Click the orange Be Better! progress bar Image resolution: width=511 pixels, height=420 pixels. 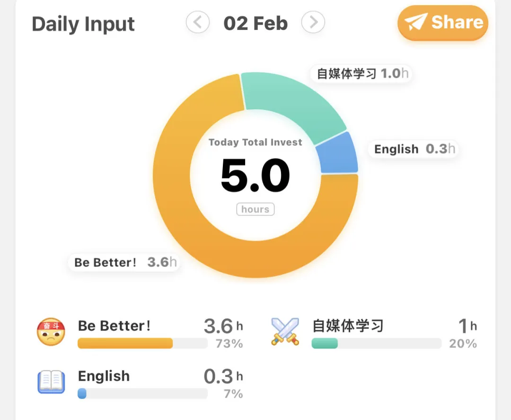[125, 343]
